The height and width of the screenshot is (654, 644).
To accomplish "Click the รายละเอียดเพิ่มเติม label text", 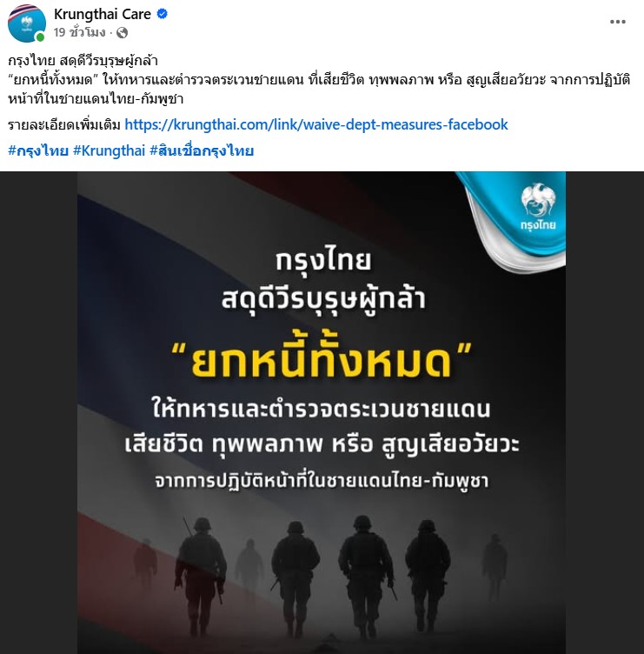I will 64,124.
